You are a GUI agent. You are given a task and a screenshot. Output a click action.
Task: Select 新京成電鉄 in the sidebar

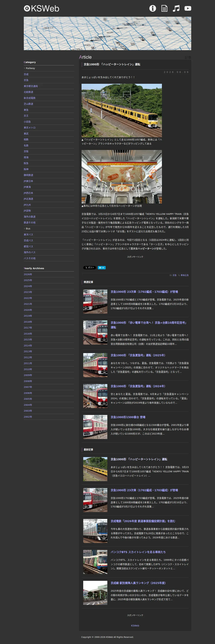[x=29, y=98]
